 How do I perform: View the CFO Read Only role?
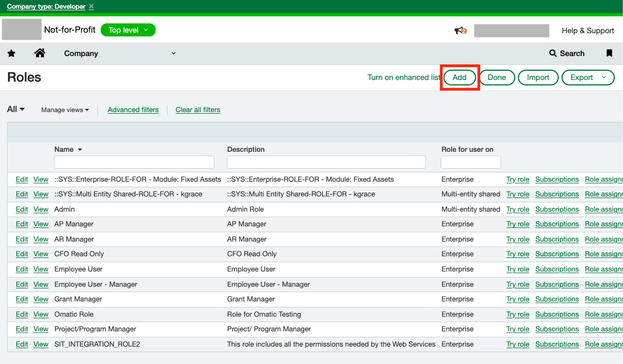click(x=41, y=254)
